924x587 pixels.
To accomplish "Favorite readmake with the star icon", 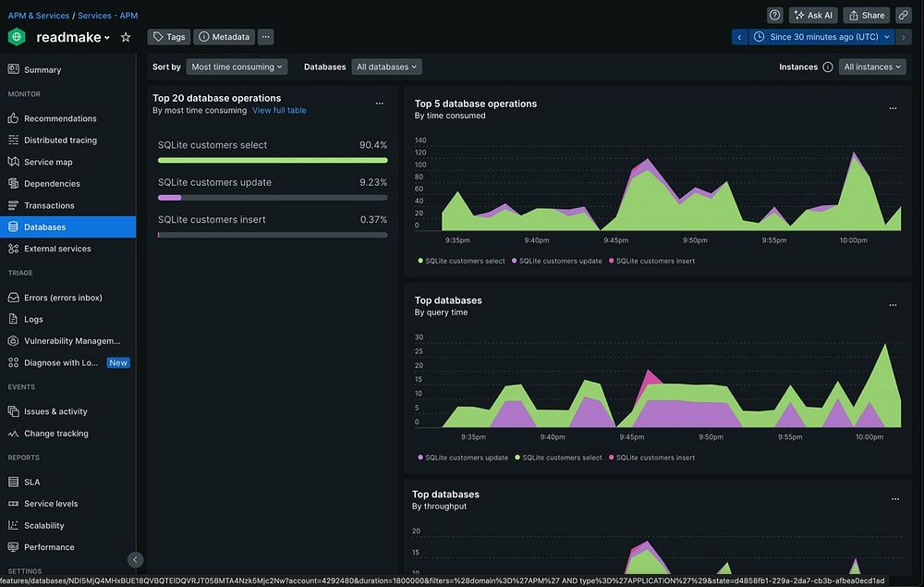I will click(x=126, y=37).
